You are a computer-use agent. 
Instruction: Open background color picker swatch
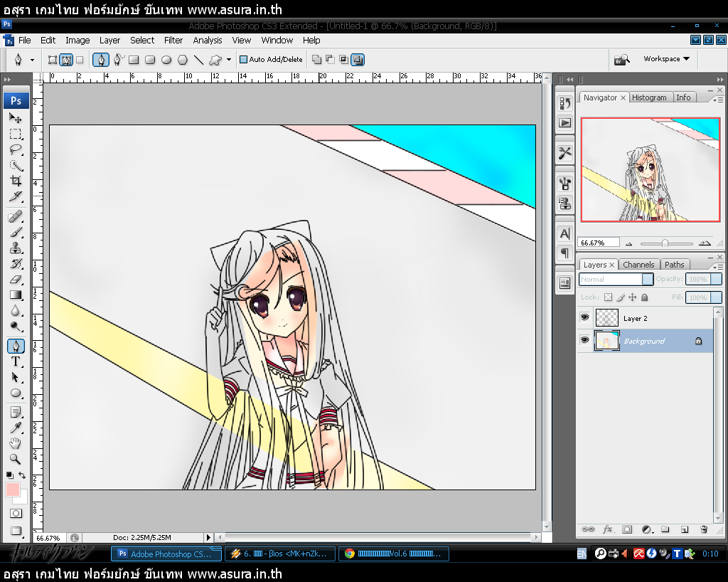point(22,499)
